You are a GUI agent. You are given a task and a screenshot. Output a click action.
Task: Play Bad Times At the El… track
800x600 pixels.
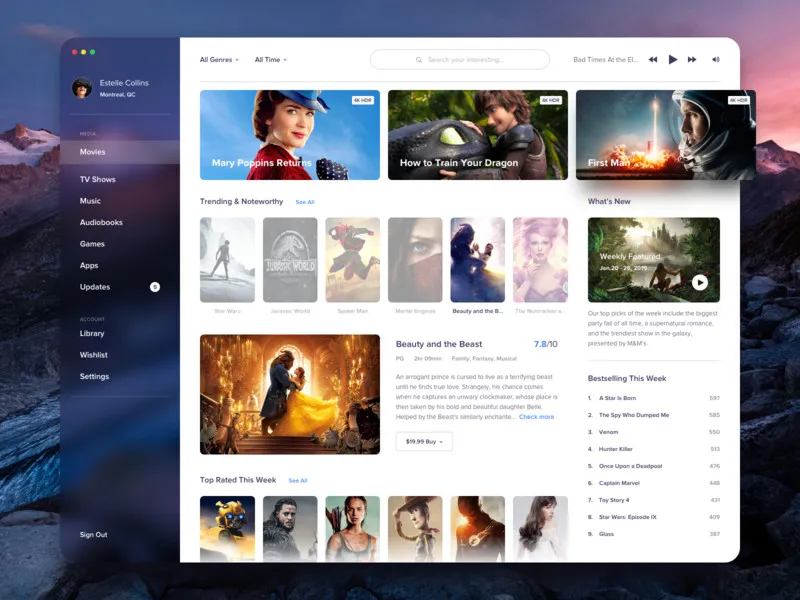673,60
